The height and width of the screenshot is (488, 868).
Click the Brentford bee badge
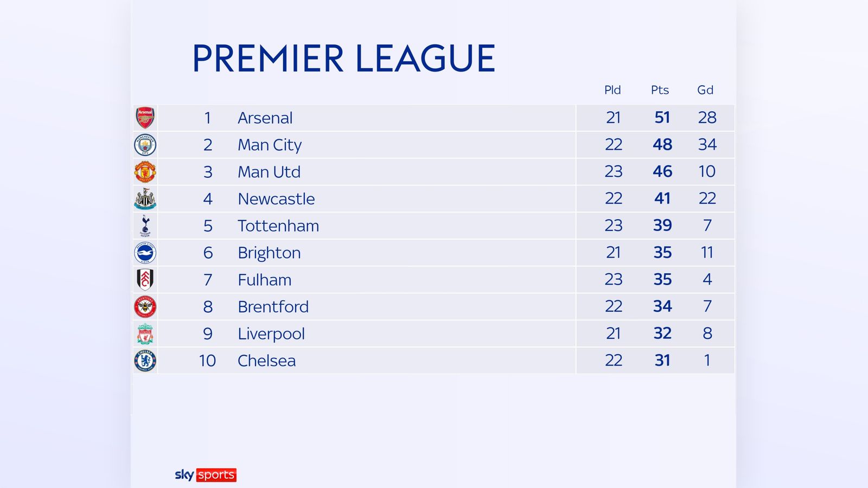pyautogui.click(x=145, y=307)
